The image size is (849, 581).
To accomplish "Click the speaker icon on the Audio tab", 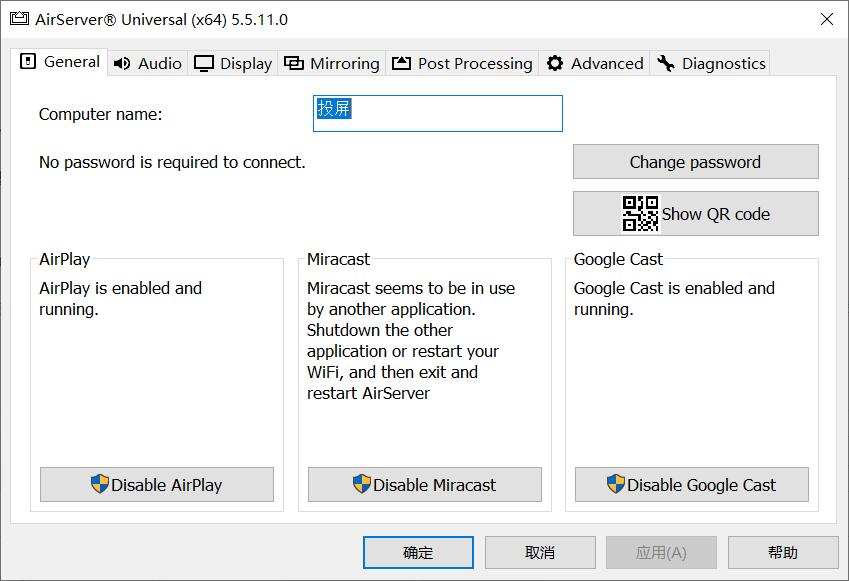I will pos(122,62).
